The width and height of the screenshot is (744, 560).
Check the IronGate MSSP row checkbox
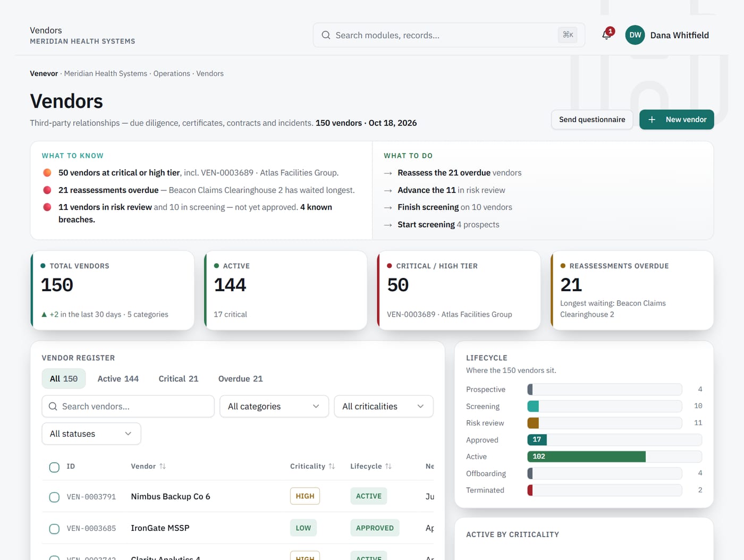pyautogui.click(x=54, y=529)
